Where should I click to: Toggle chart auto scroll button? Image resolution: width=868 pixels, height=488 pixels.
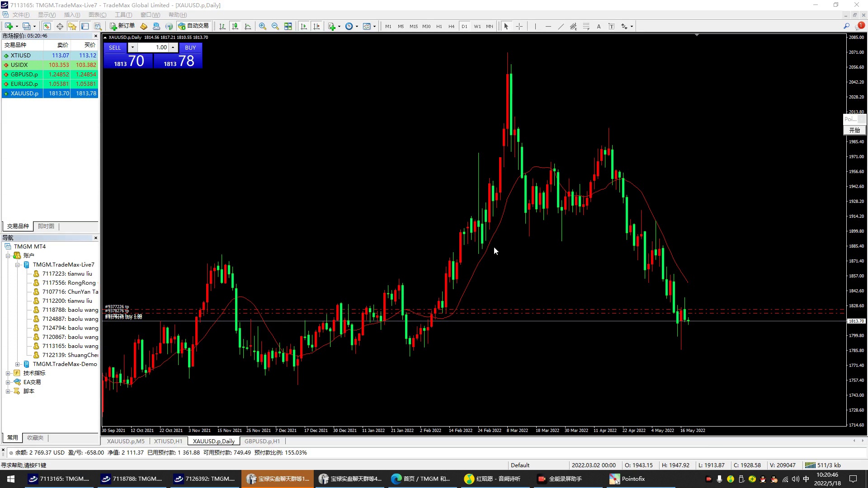tap(304, 26)
